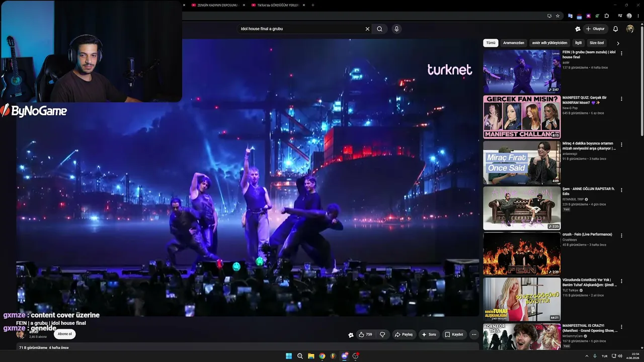Select the Tümü filter chip
Screen dimensions: 644x362
(x=491, y=43)
